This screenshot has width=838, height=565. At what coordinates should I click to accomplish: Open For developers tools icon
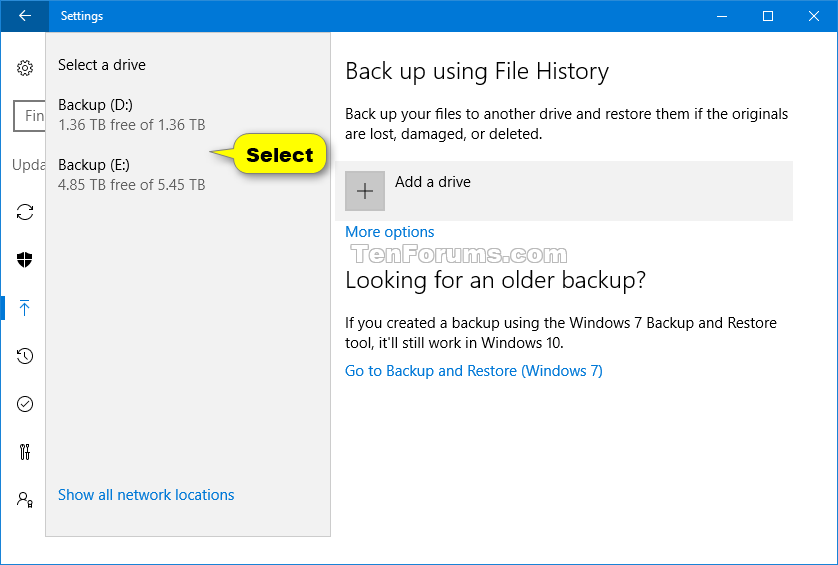point(25,452)
